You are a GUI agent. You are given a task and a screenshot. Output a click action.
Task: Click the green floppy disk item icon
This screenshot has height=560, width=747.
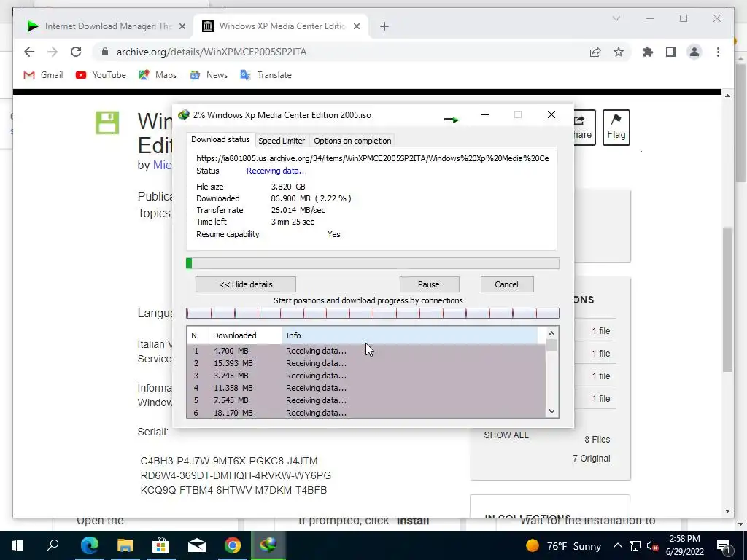point(107,122)
